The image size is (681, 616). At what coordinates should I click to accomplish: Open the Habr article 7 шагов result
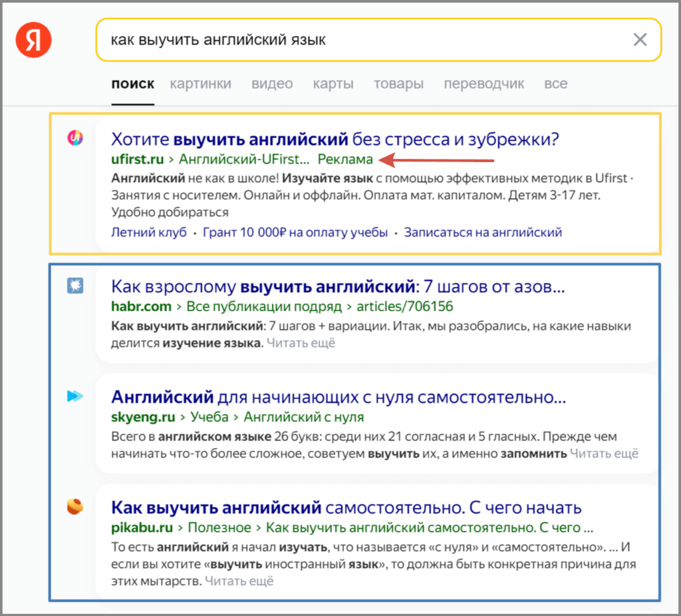pyautogui.click(x=338, y=287)
